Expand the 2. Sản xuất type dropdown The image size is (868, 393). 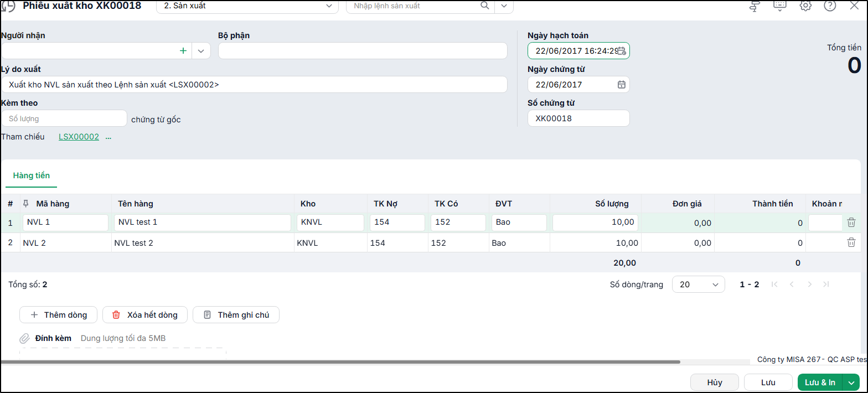tap(329, 6)
